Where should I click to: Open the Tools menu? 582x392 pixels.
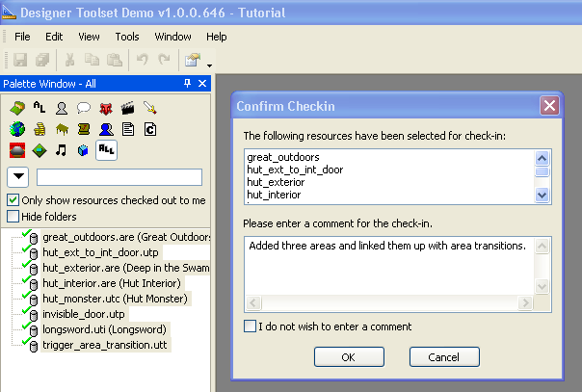tap(127, 37)
